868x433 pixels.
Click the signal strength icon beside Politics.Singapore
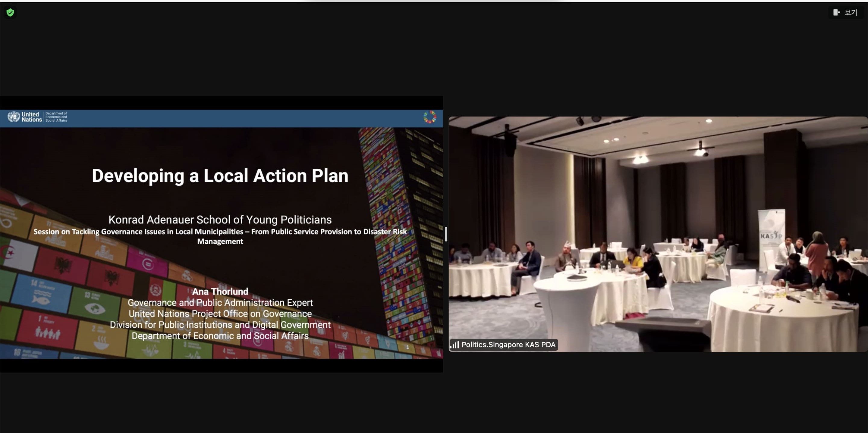454,345
